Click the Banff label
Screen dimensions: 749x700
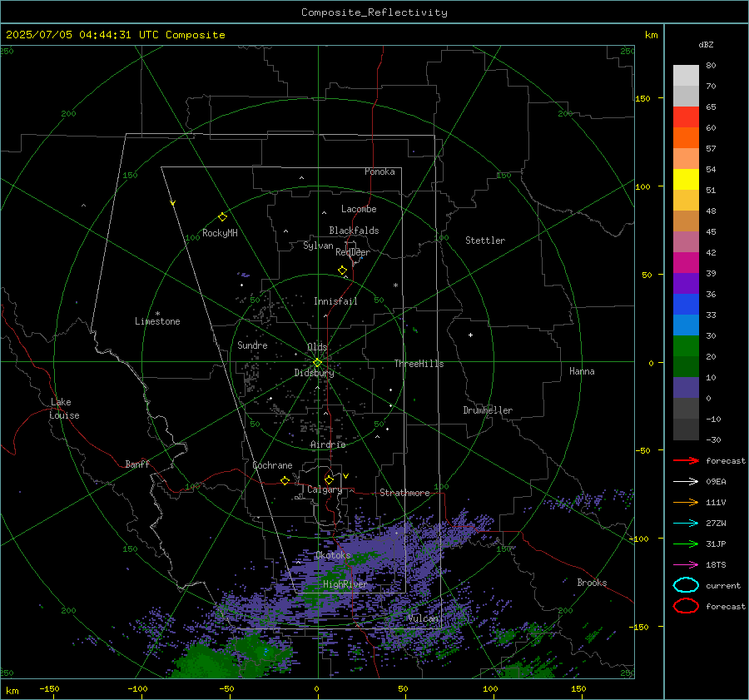137,464
